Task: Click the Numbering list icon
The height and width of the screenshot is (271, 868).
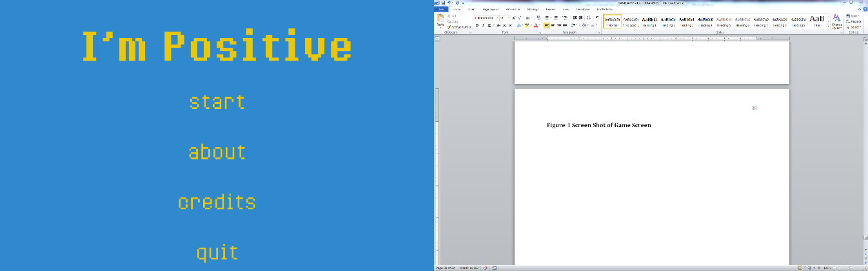Action: [x=556, y=18]
